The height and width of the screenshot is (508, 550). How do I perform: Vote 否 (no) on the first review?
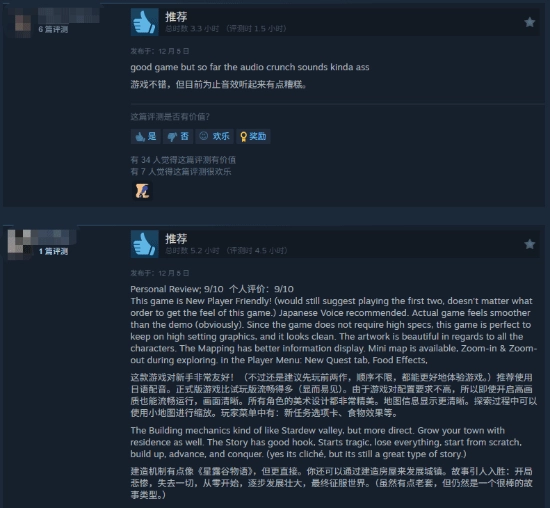coord(178,136)
